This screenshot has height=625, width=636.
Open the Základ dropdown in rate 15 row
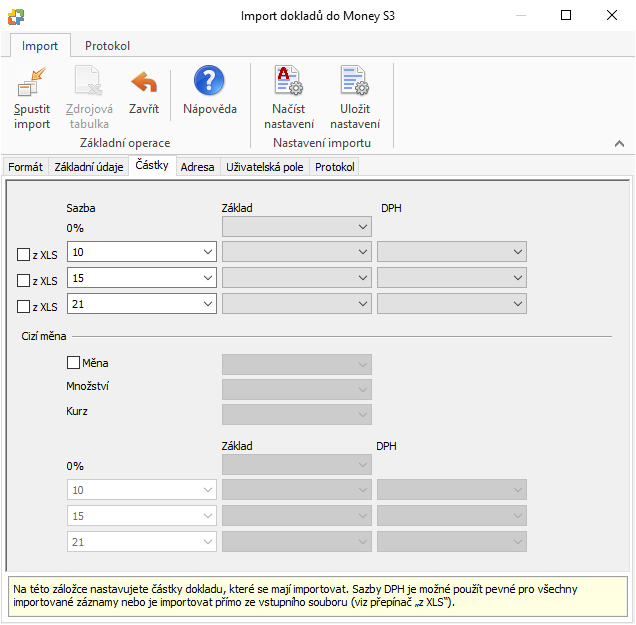coord(297,278)
